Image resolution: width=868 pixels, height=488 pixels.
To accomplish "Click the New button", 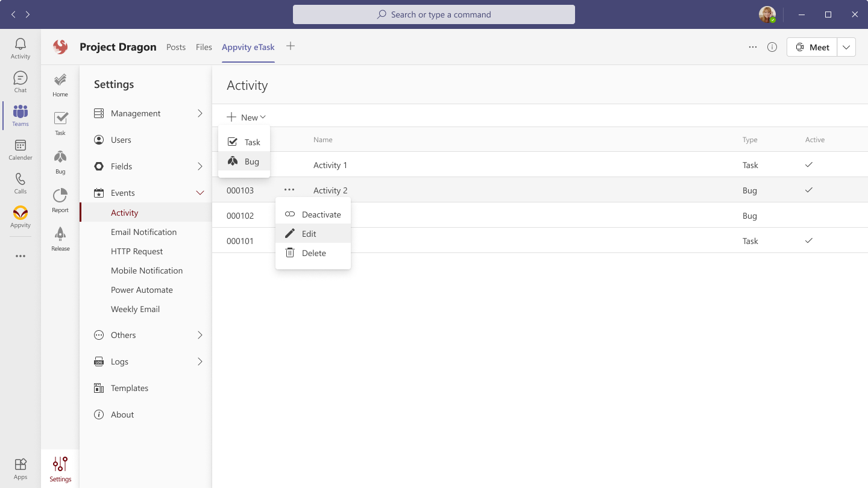I will pos(246,117).
